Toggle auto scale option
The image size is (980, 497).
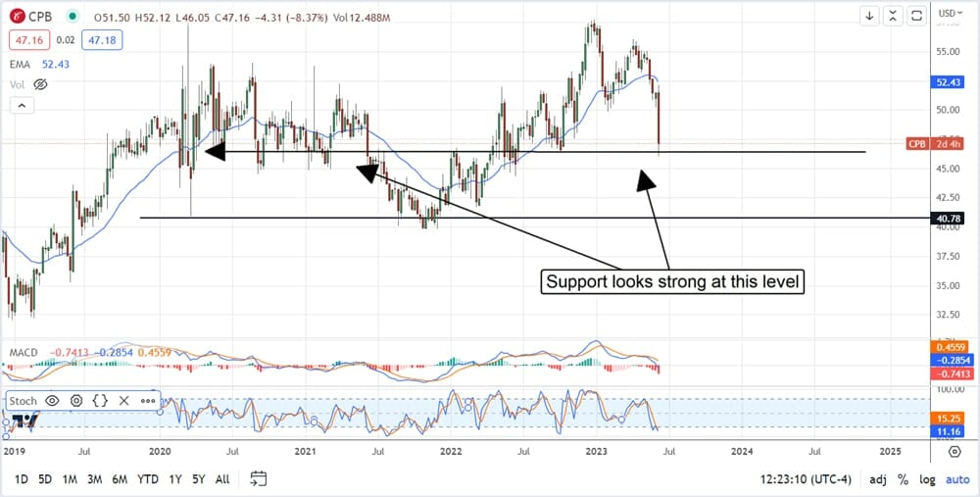[x=955, y=479]
